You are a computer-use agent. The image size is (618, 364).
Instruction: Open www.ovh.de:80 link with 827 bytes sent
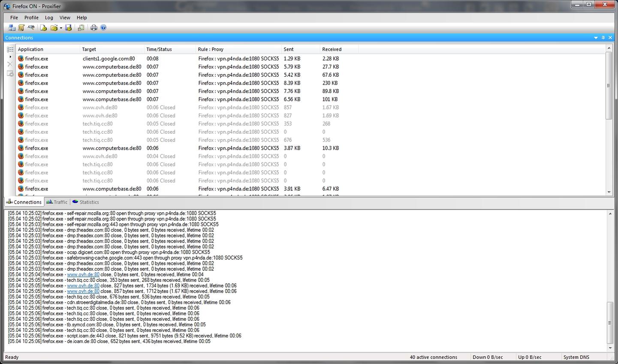pos(83,286)
